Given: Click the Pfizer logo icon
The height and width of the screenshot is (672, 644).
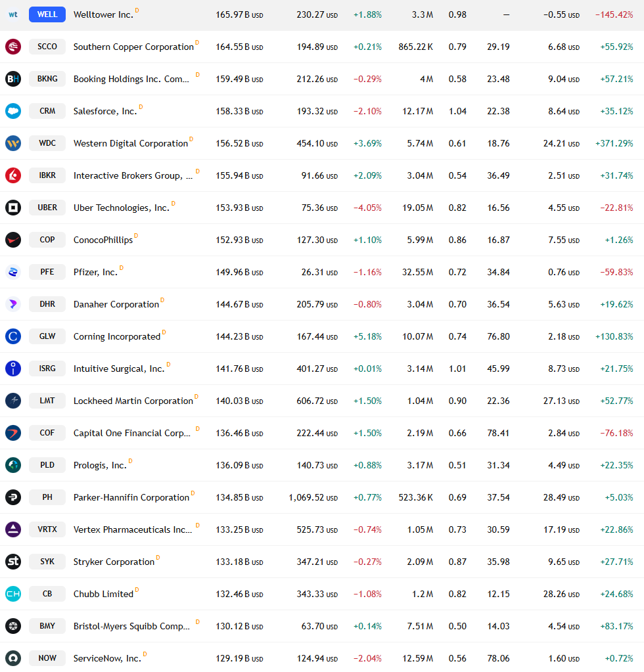Looking at the screenshot, I should [13, 272].
